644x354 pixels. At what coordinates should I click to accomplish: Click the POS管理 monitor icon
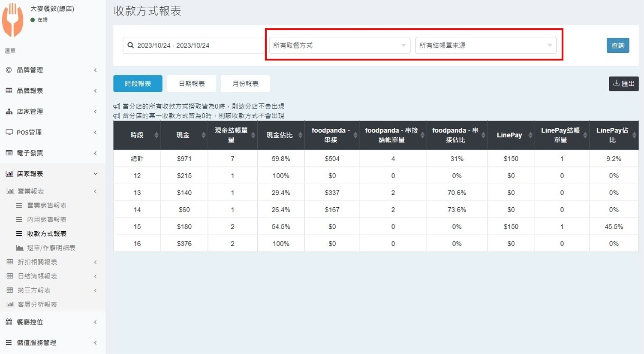9,132
